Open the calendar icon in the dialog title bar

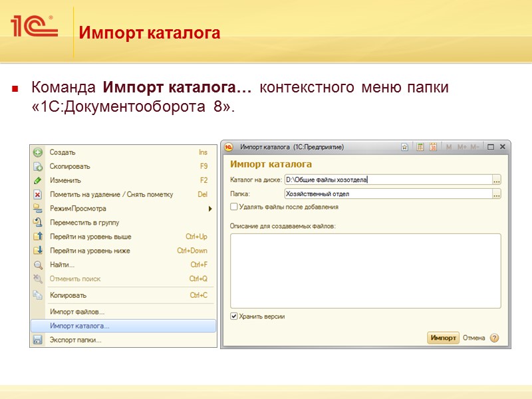tap(434, 147)
